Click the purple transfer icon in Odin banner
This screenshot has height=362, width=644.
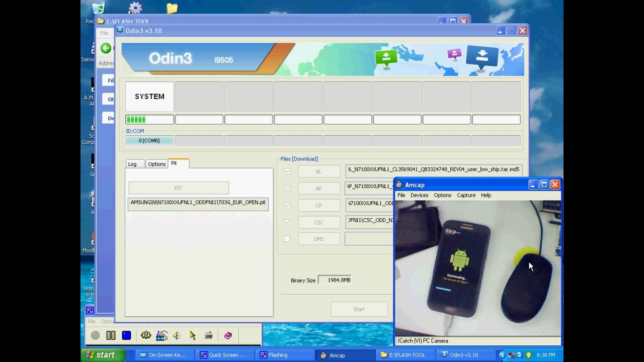click(x=454, y=54)
